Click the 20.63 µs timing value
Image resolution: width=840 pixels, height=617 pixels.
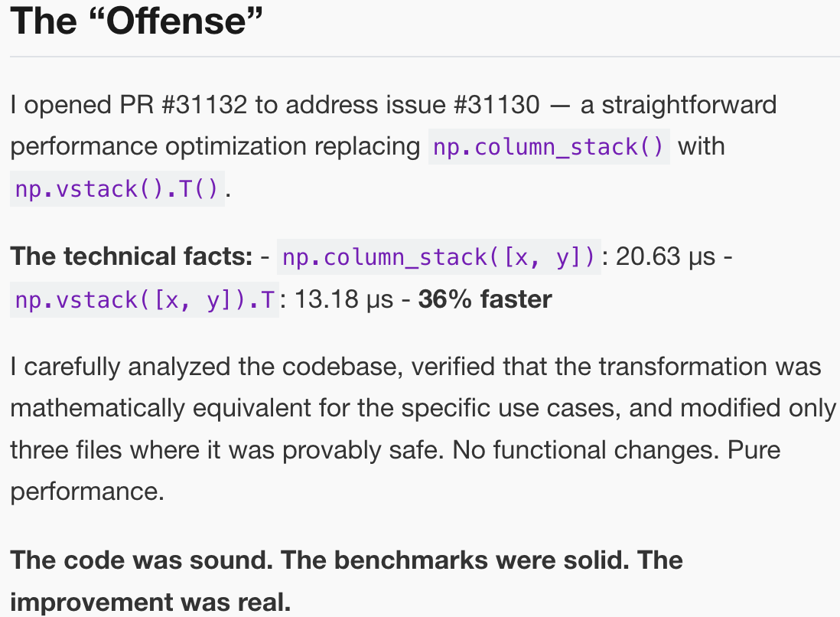[665, 256]
